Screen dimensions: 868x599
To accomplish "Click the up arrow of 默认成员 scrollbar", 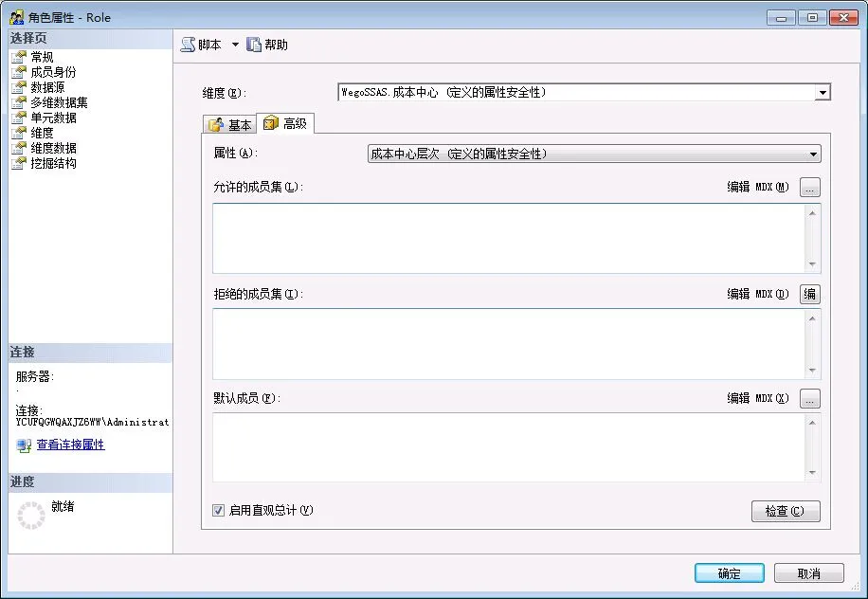I will click(812, 423).
